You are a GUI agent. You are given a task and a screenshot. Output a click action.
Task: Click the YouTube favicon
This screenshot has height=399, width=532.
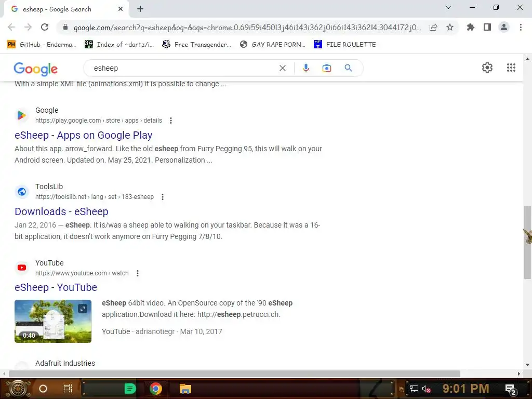coord(22,268)
